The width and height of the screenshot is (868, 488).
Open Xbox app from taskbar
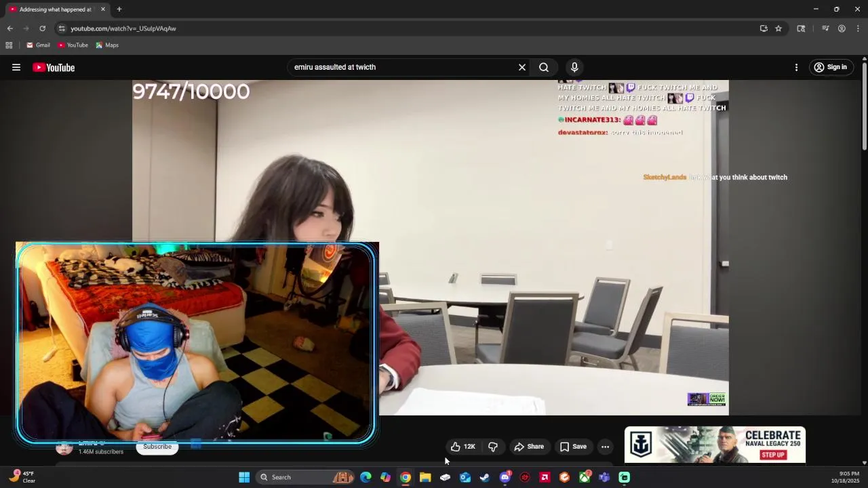coord(585,477)
